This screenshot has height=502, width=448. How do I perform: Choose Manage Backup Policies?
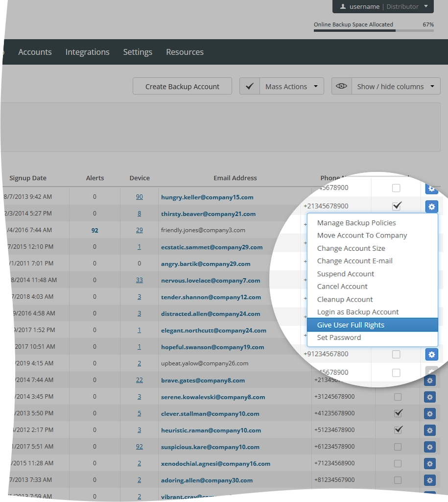tap(356, 223)
